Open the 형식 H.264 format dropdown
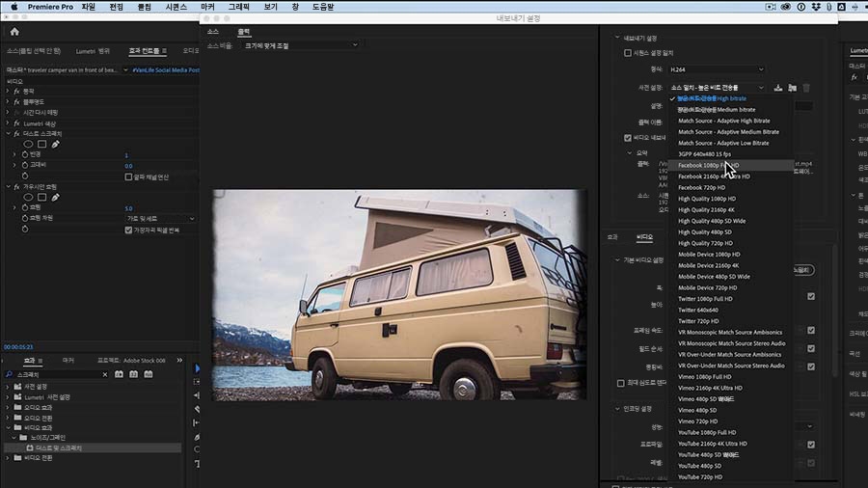 pos(717,69)
